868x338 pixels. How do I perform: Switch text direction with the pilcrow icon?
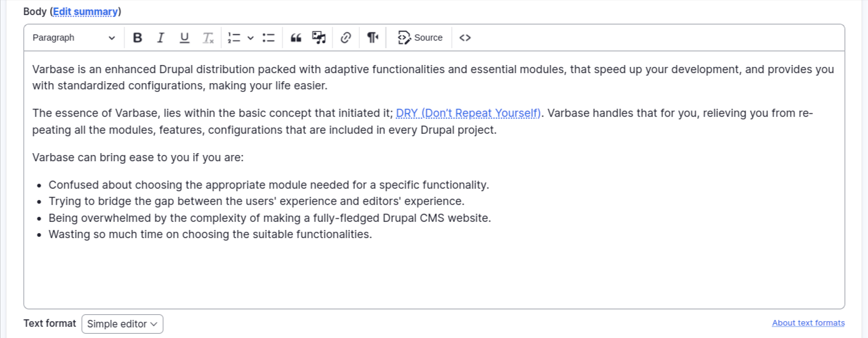point(372,38)
